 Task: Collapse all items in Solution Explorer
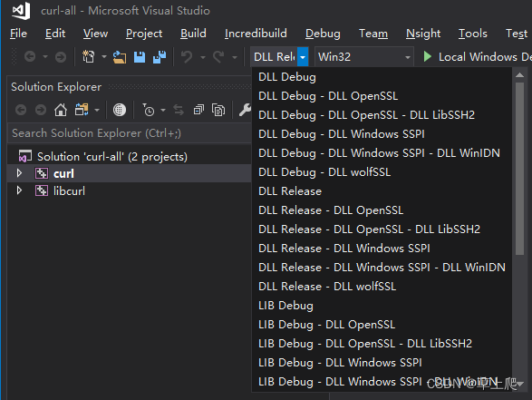click(x=198, y=110)
